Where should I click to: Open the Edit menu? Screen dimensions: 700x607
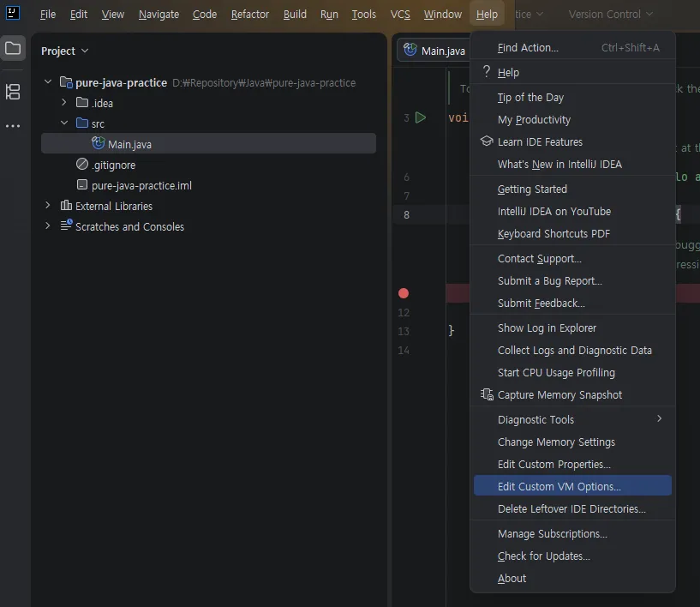(79, 15)
